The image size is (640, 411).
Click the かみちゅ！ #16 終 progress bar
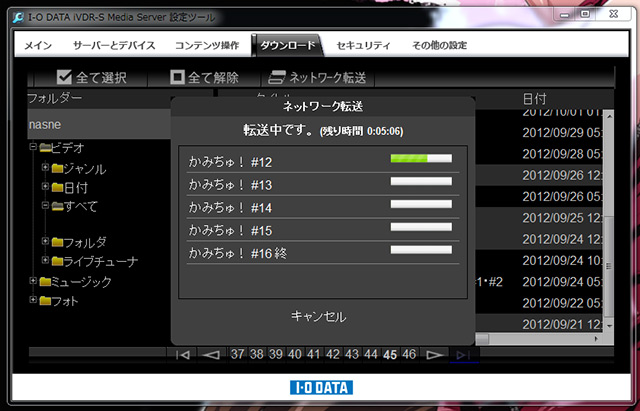[421, 250]
